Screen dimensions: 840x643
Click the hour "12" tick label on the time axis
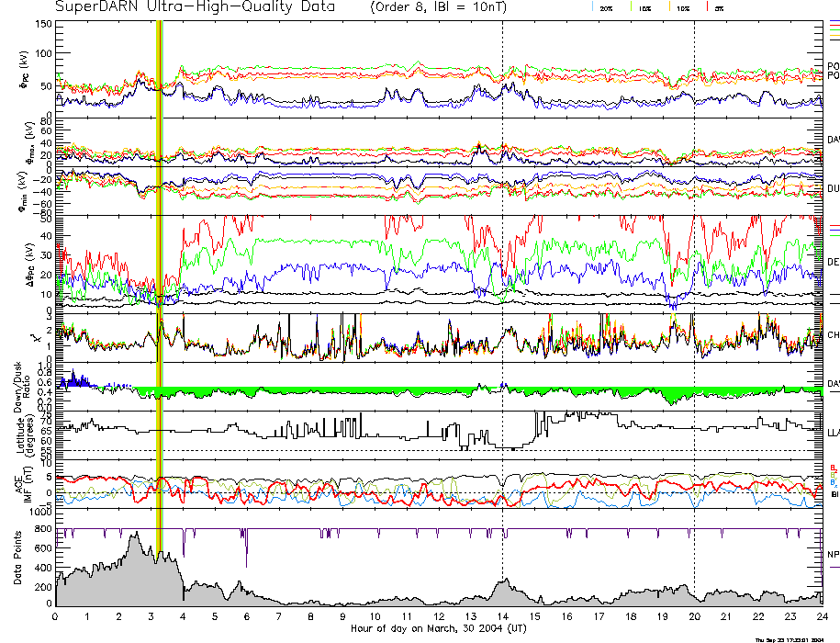[439, 616]
